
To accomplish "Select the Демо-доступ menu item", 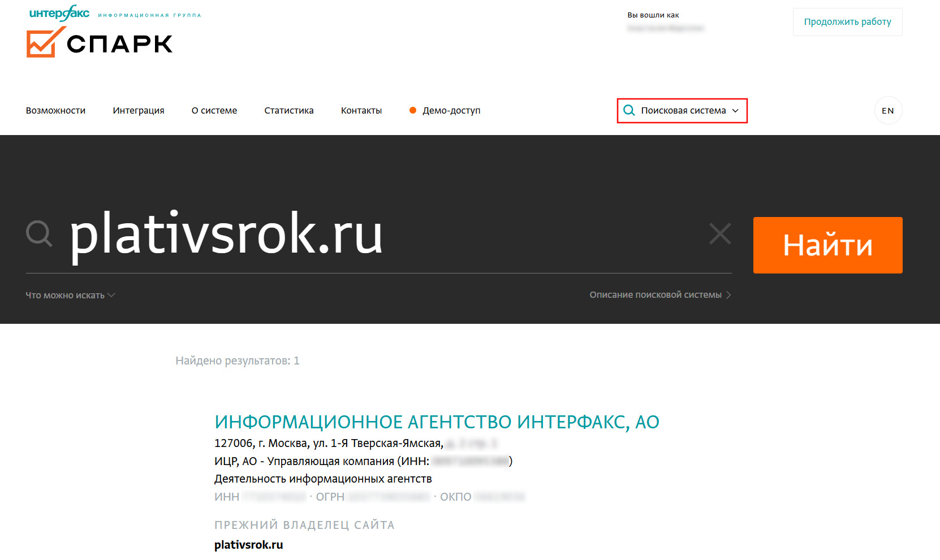I will tap(451, 111).
